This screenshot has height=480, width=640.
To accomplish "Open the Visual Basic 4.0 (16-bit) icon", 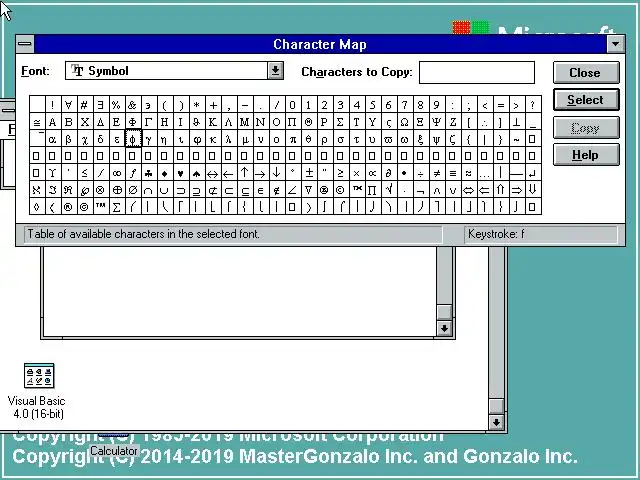I will 39,376.
